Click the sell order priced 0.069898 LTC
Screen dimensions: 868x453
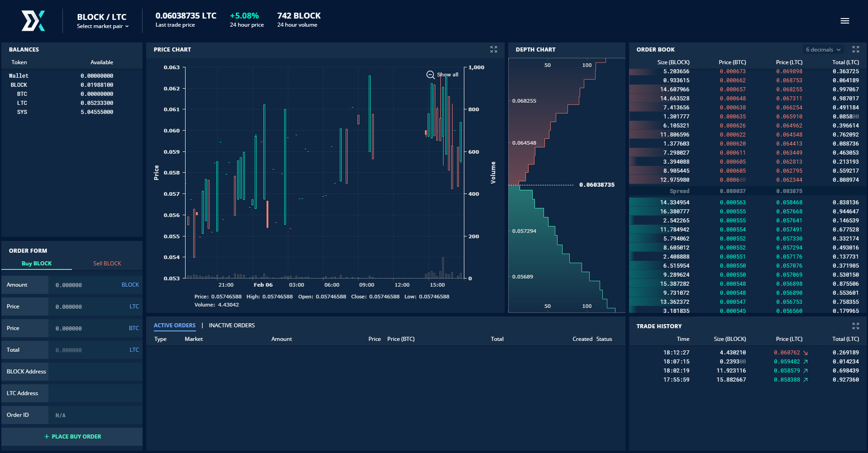pos(748,71)
